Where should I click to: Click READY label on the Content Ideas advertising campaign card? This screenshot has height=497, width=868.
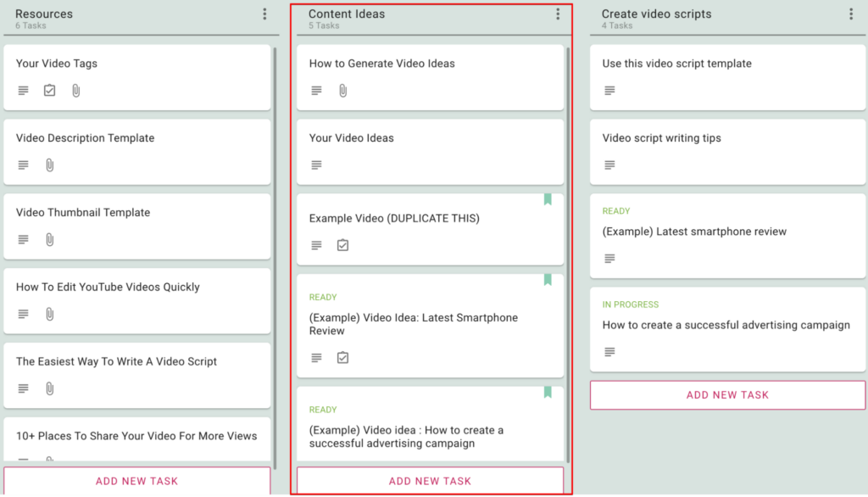coord(323,410)
